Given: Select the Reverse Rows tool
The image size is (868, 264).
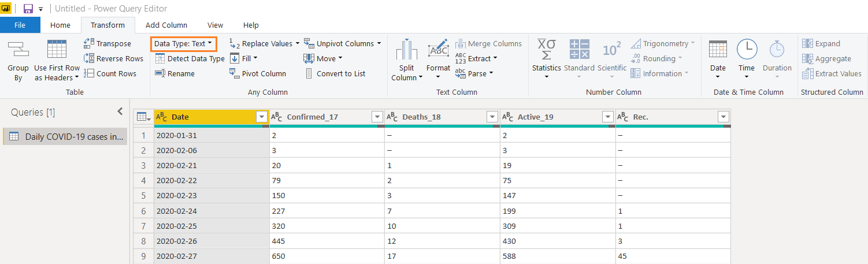Looking at the screenshot, I should (113, 58).
